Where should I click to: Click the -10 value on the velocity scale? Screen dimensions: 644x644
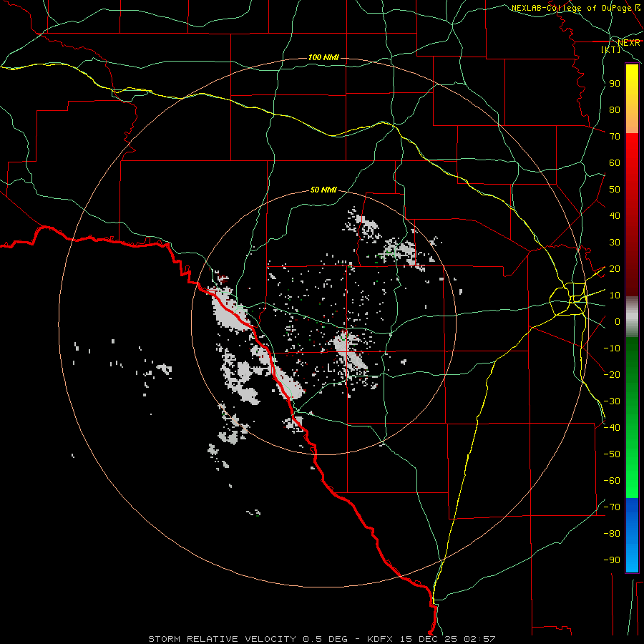pos(612,348)
